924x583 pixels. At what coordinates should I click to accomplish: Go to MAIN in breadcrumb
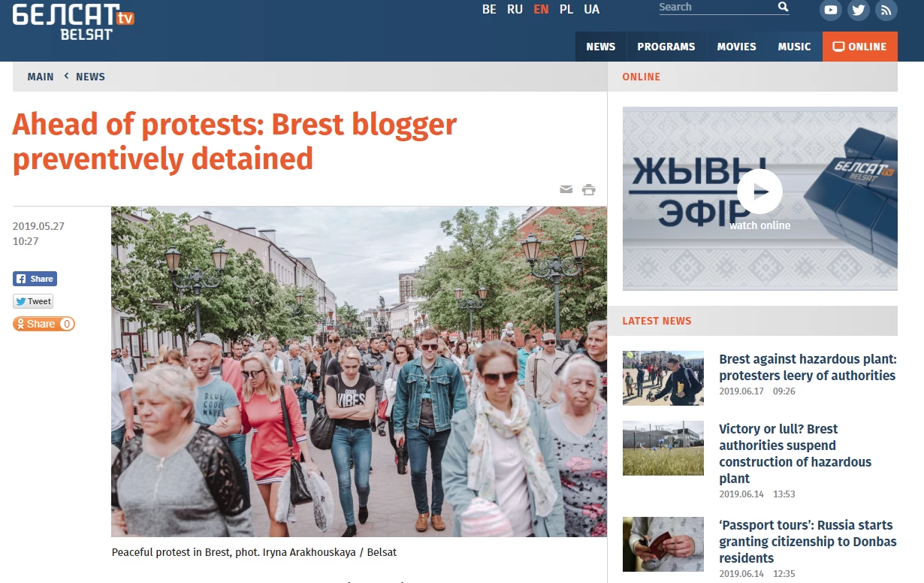click(41, 77)
